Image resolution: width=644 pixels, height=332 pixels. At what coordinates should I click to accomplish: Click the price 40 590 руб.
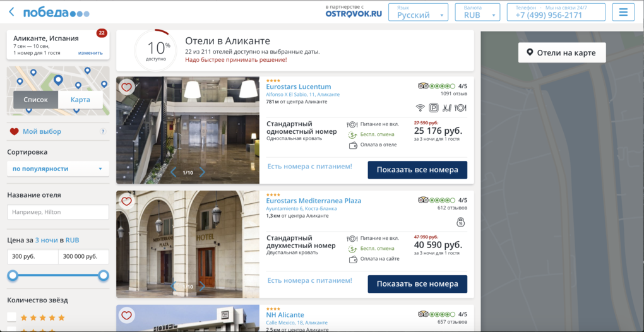click(438, 245)
